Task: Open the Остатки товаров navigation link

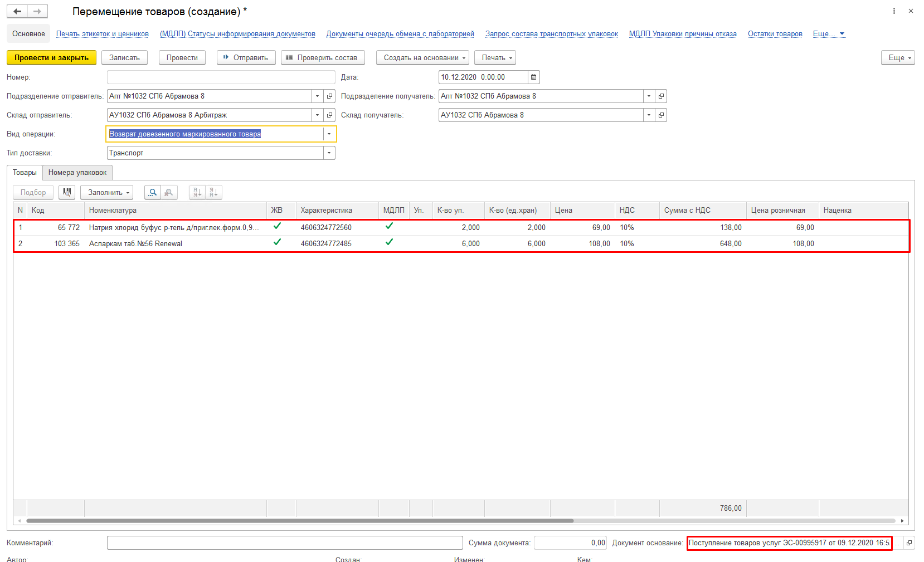Action: [775, 34]
